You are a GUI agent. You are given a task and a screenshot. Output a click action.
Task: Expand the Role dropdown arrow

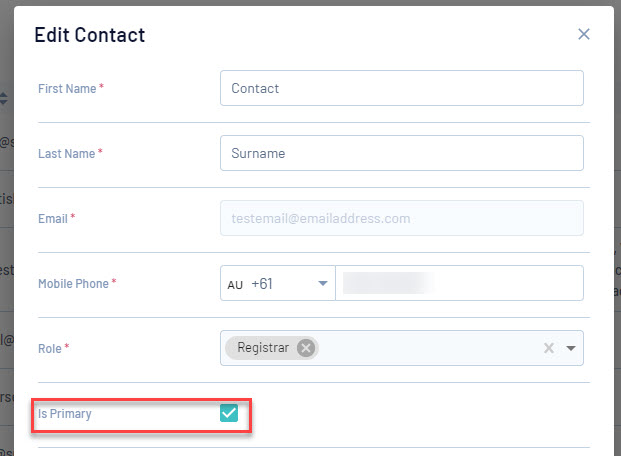coord(571,348)
